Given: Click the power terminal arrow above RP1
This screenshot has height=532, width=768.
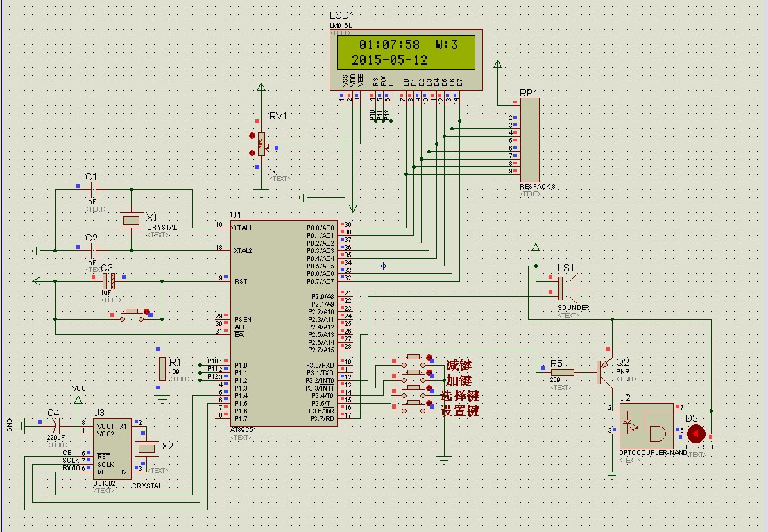Looking at the screenshot, I should coord(497,65).
